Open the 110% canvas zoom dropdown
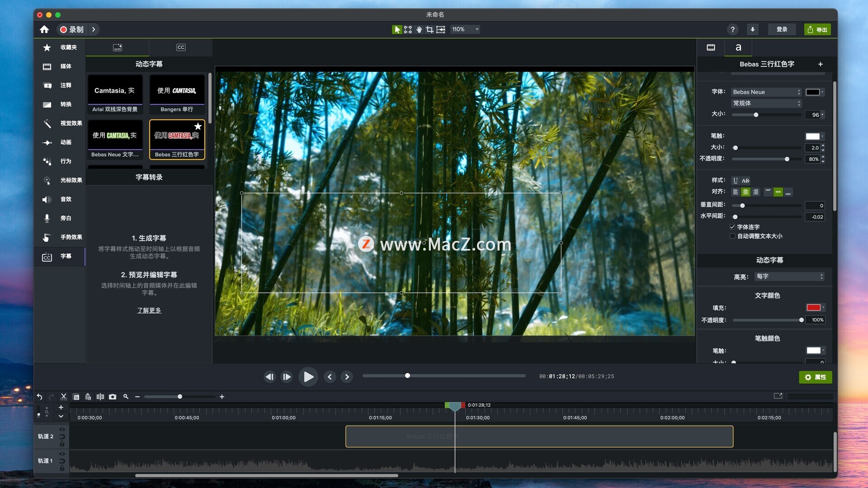This screenshot has width=868, height=488. pyautogui.click(x=466, y=29)
